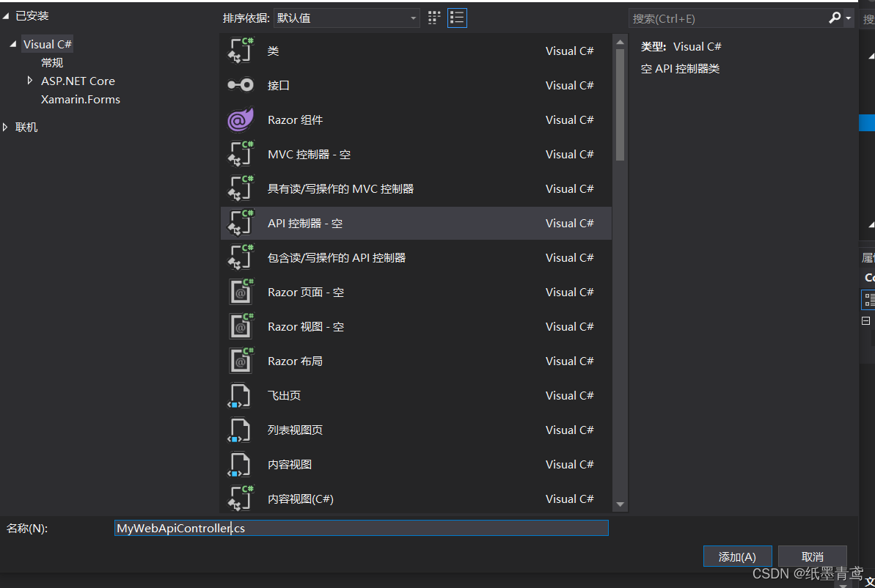Expand the ASP.NET Core tree node
Image resolution: width=875 pixels, height=588 pixels.
[x=30, y=81]
